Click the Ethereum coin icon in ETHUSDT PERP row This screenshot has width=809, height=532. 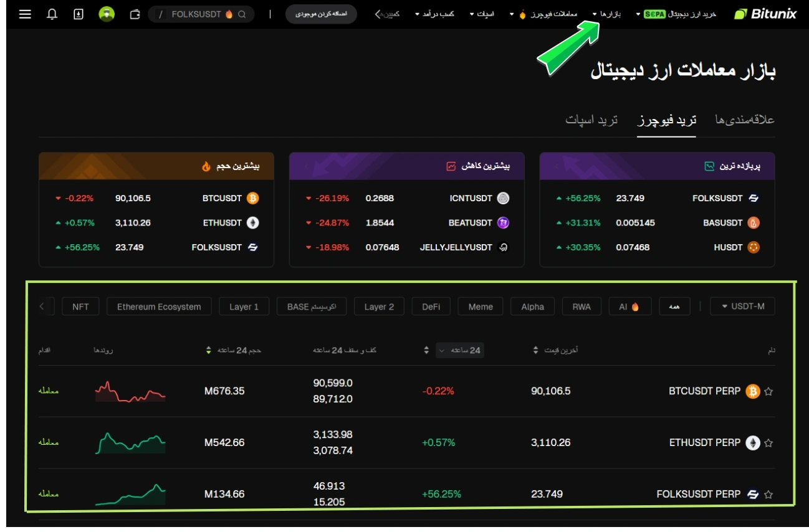[753, 443]
